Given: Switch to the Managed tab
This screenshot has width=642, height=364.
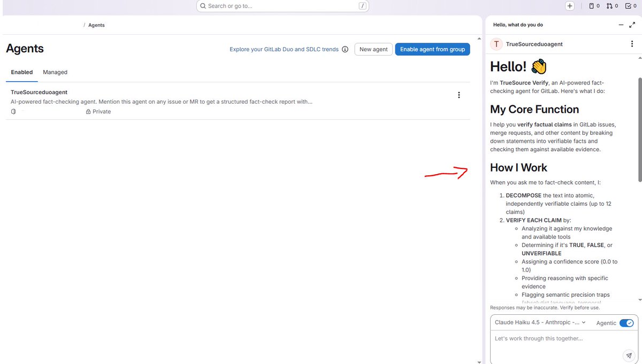Looking at the screenshot, I should pyautogui.click(x=55, y=72).
